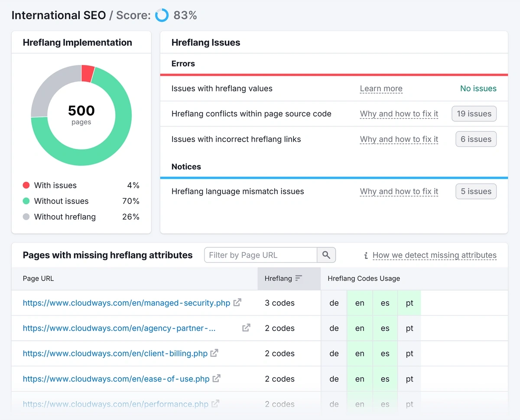Click the Hreflang Codes Usage column header

(x=363, y=278)
